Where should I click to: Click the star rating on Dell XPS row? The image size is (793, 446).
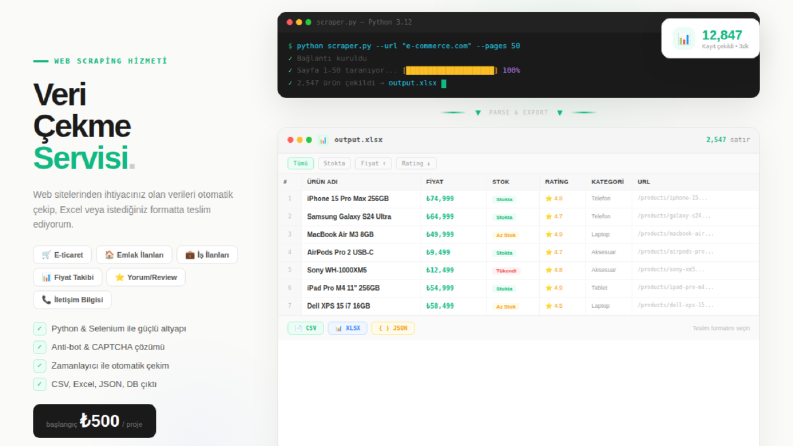click(554, 306)
